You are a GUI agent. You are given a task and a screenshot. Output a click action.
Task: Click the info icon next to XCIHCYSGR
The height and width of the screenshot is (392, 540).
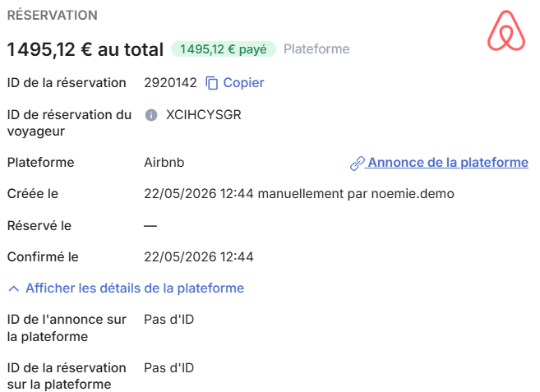(x=151, y=115)
